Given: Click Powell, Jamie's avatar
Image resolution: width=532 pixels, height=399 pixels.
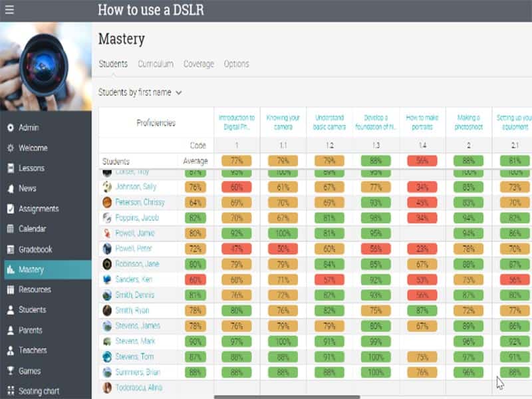Looking at the screenshot, I should click(x=107, y=233).
